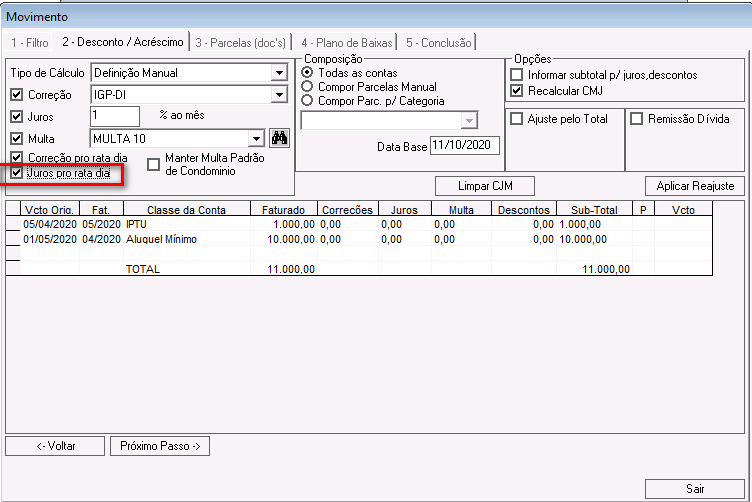Click the <- Voltar button
The height and width of the screenshot is (502, 752).
55,446
